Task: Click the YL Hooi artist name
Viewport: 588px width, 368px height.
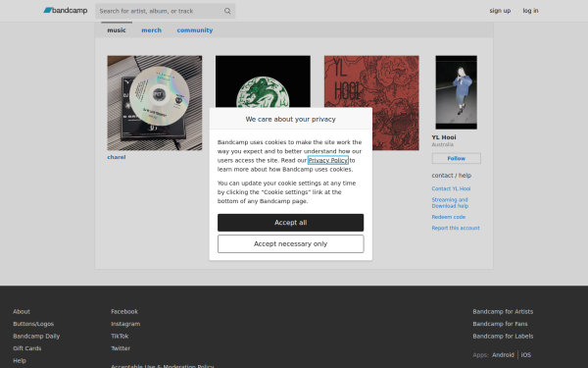Action: coord(444,137)
